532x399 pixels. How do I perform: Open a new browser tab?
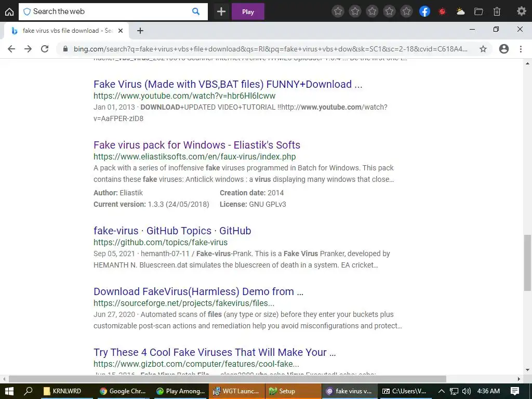click(x=140, y=31)
